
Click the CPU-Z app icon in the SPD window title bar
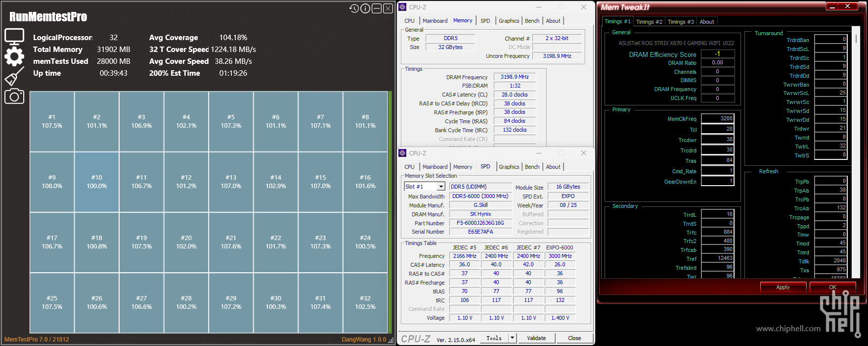click(403, 153)
